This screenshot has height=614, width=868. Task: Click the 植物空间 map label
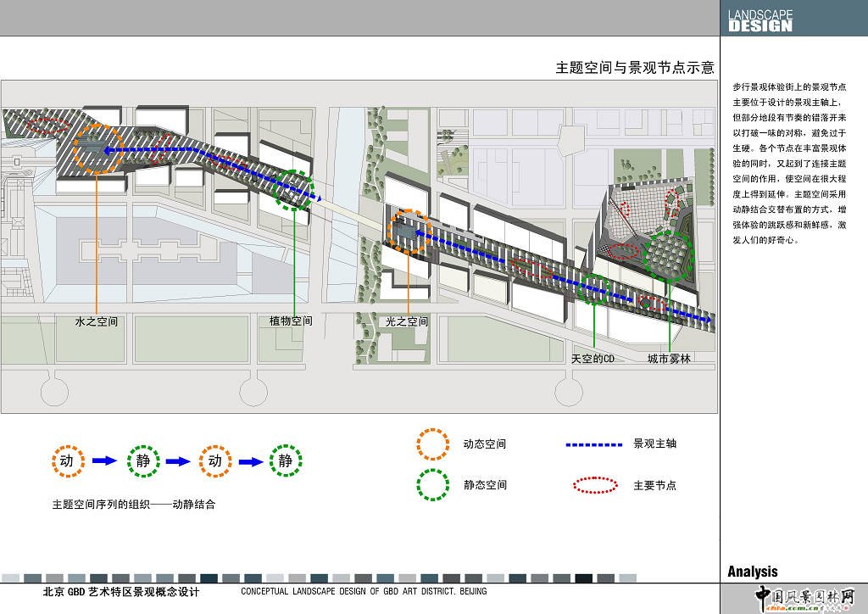[x=291, y=321]
